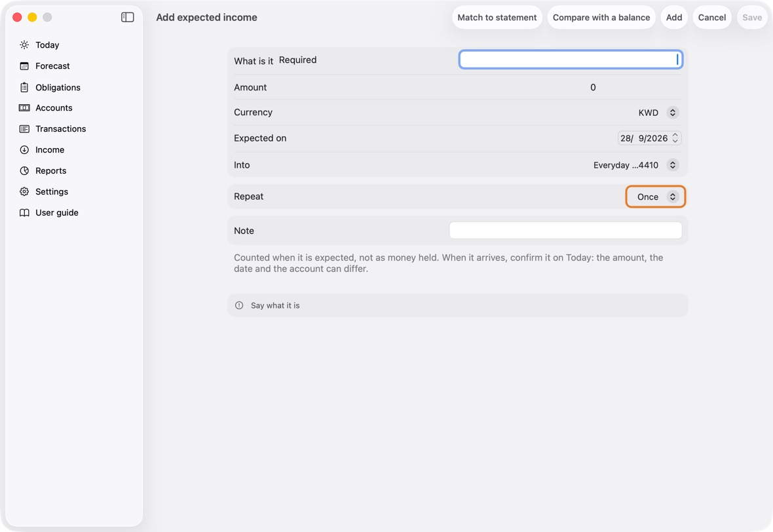Open the User guide label
The image size is (773, 532).
tap(57, 212)
